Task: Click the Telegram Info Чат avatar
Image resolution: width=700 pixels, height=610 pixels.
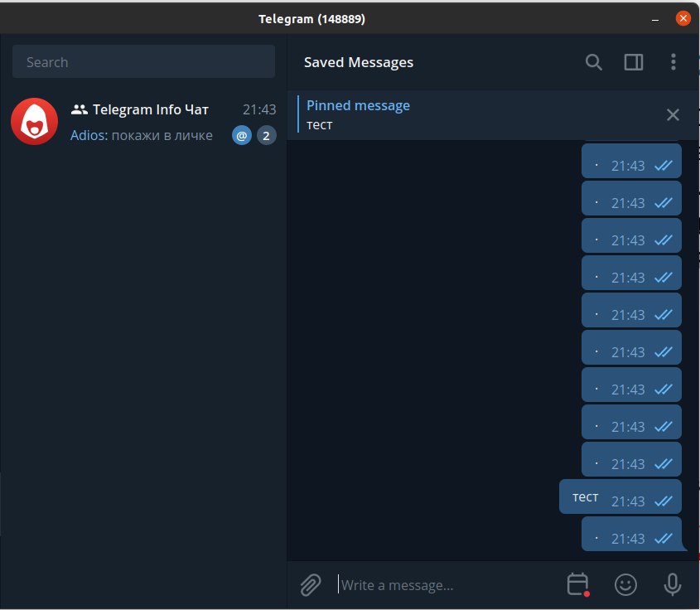Action: coord(34,122)
